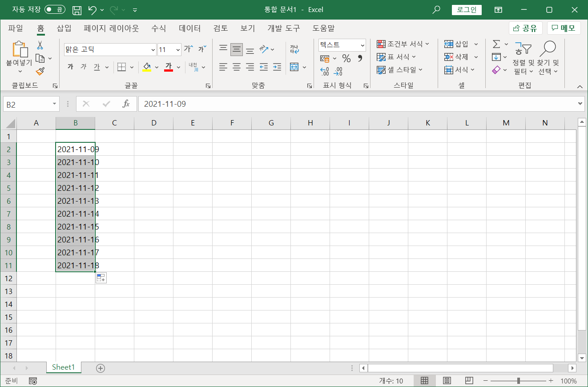Select the Sheet1 tab
The image size is (588, 387).
click(64, 367)
